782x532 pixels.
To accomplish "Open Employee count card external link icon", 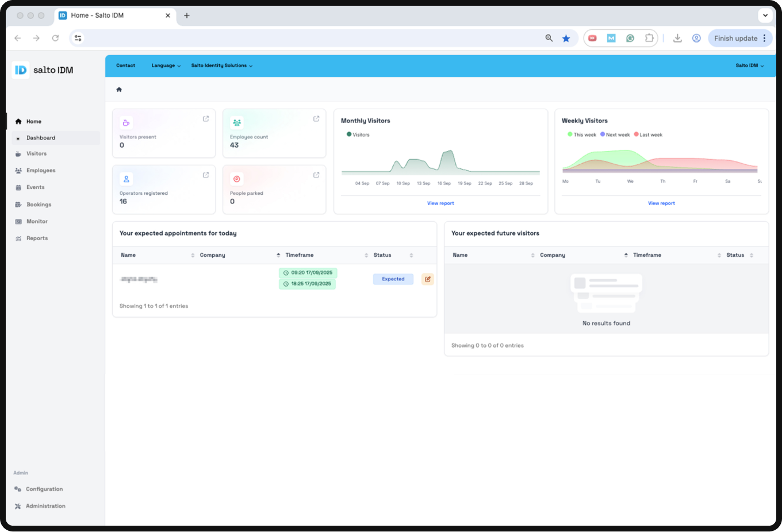I will tap(316, 119).
